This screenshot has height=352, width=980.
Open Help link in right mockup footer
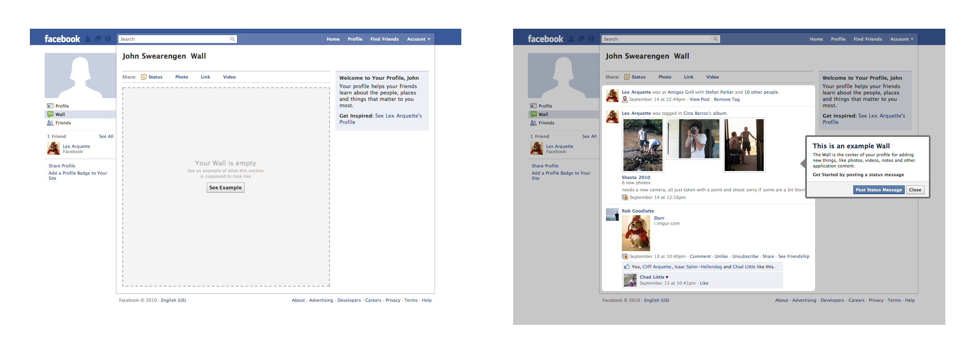click(909, 300)
